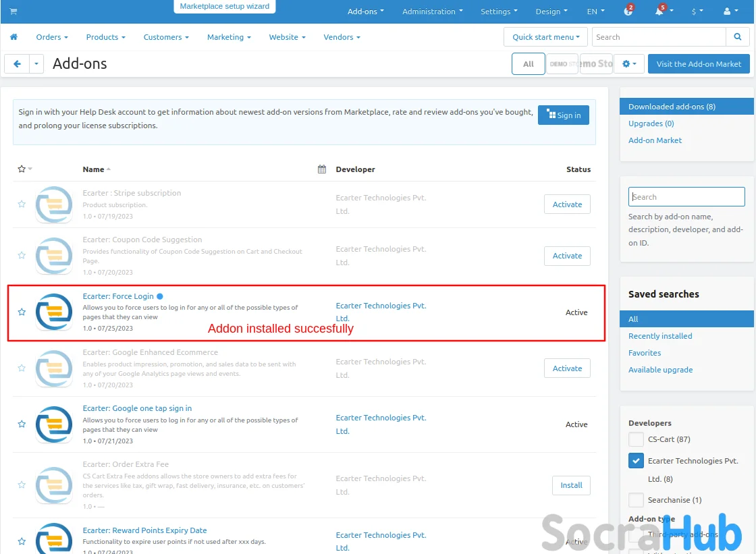
Task: Click the Google one tap sign in logo
Action: click(x=54, y=424)
